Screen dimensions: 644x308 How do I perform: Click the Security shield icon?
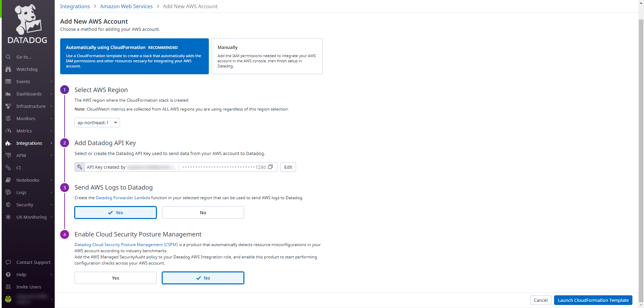[x=8, y=205]
